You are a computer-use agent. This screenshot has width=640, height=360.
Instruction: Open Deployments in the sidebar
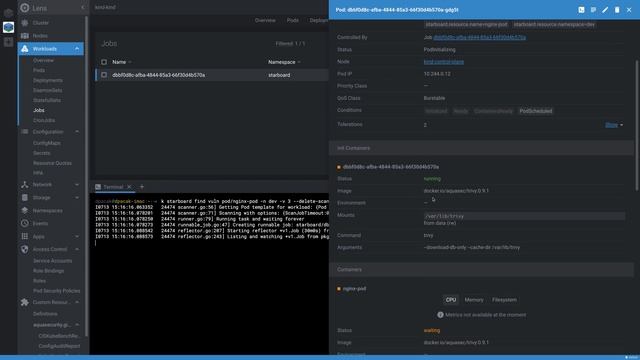48,80
